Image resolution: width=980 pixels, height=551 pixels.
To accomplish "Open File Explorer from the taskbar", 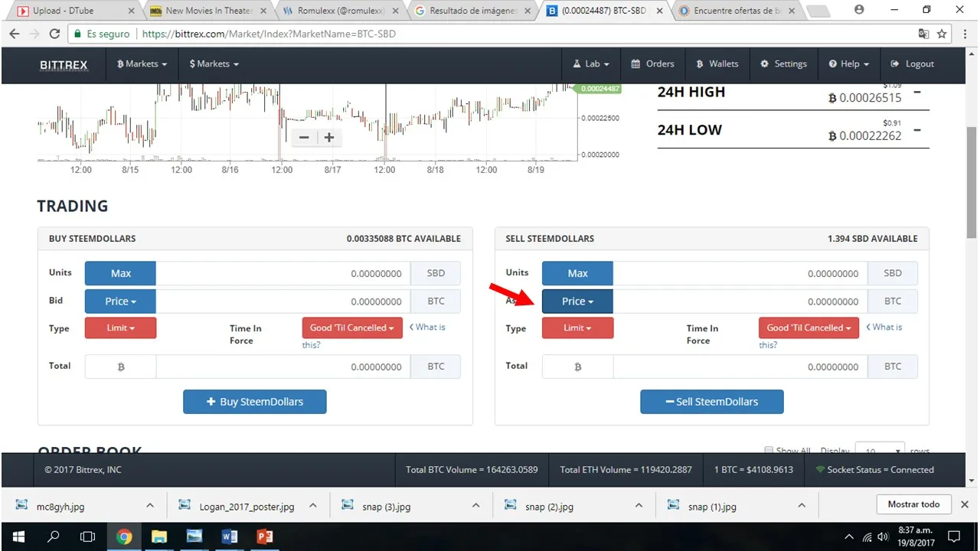I will tap(158, 536).
